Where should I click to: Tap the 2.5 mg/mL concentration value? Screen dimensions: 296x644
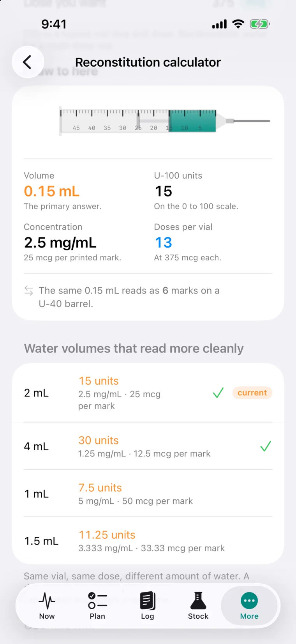60,243
